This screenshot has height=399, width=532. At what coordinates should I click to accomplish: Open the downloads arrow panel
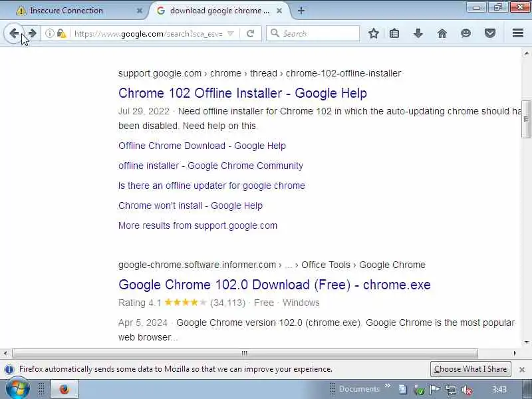pyautogui.click(x=418, y=33)
